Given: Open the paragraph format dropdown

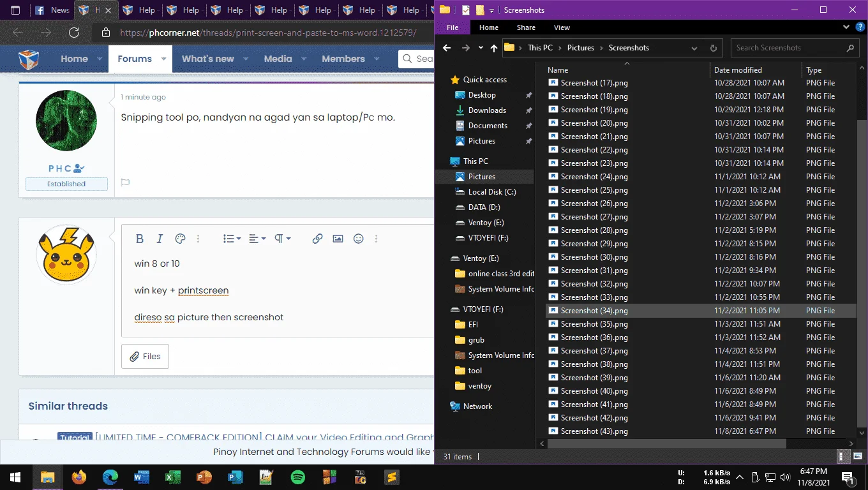Looking at the screenshot, I should pos(283,239).
